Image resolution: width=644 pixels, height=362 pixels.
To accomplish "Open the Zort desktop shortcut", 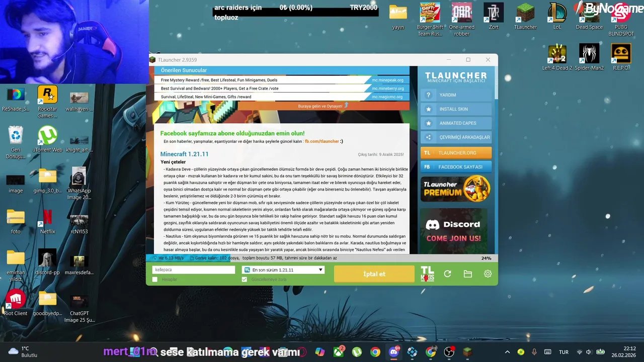I will point(494,17).
